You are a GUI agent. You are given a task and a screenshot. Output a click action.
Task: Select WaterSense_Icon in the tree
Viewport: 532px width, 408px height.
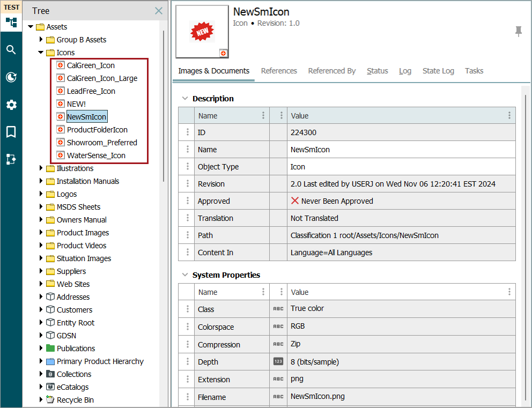[96, 155]
